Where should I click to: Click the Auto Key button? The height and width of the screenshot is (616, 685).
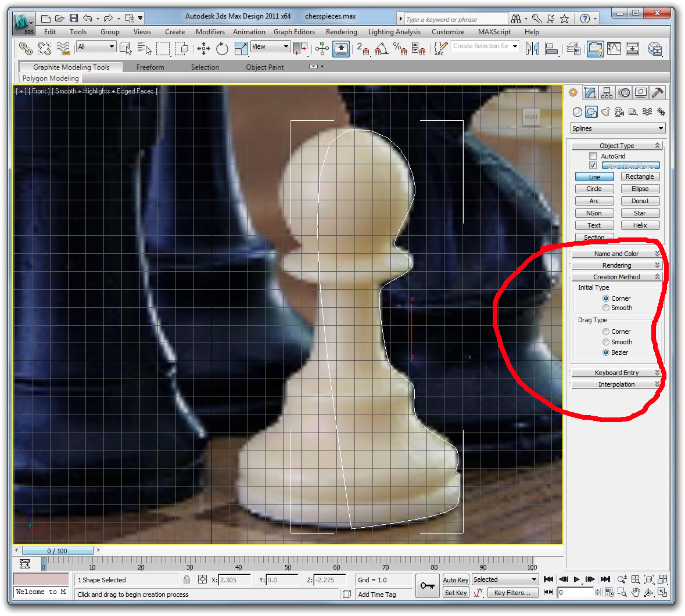[x=456, y=580]
